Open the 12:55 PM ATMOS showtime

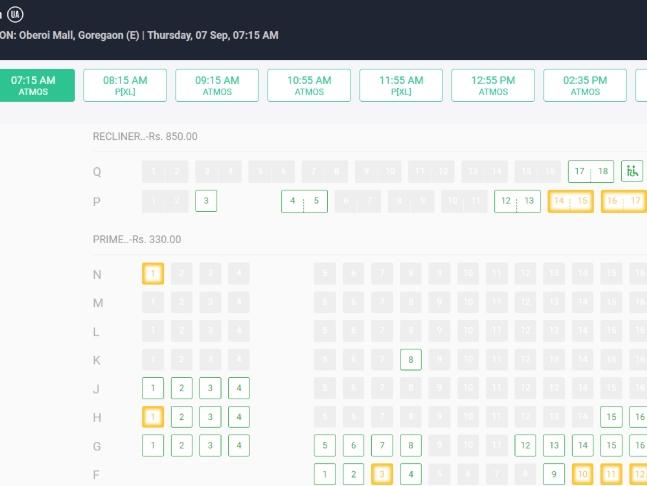493,85
